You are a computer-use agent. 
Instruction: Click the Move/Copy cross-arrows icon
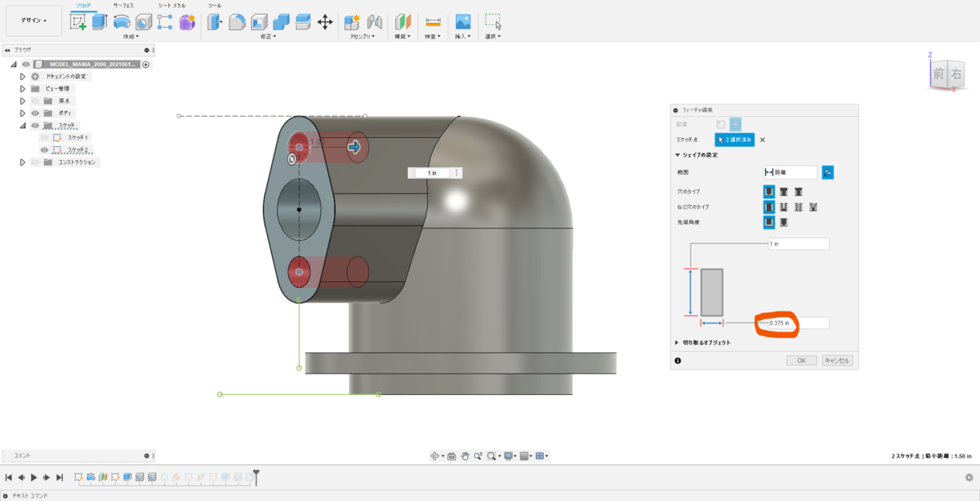pos(324,22)
